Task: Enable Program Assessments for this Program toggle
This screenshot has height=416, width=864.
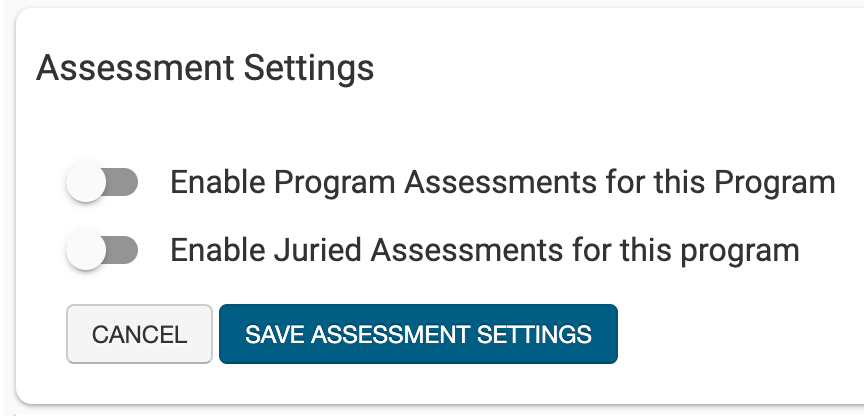Action: [101, 183]
